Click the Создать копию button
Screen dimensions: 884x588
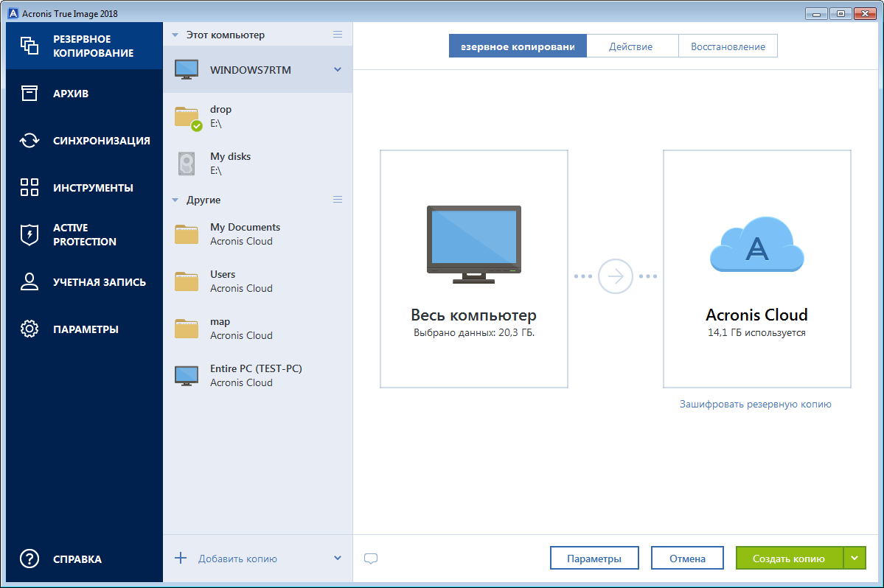[x=789, y=558]
